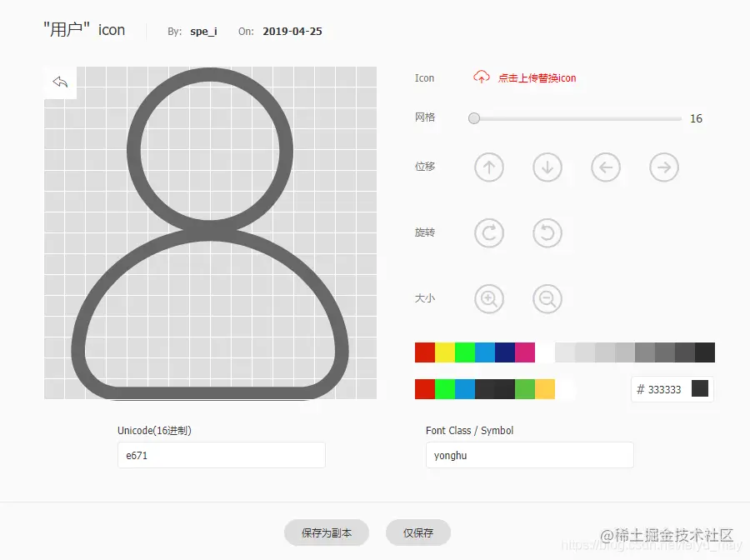Viewport: 750px width, 560px height.
Task: Move the icon up with the up arrow
Action: click(x=489, y=167)
